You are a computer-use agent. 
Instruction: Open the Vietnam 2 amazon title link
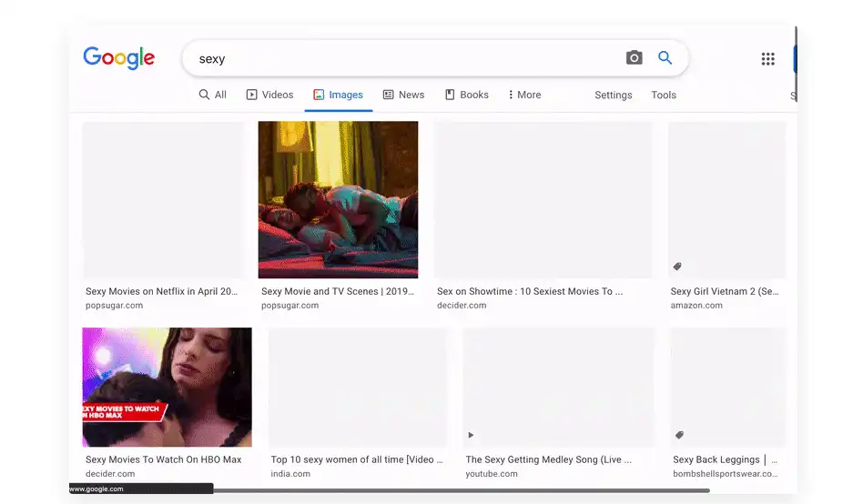pos(725,291)
